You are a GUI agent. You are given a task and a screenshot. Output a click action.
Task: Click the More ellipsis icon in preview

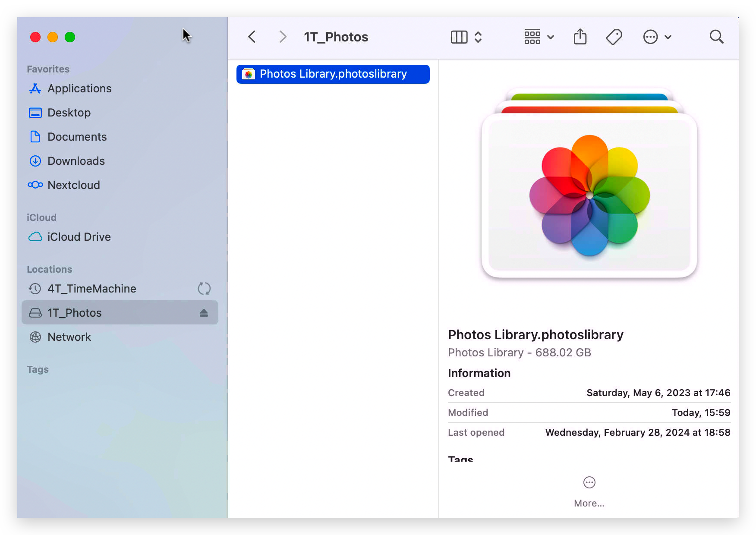[x=589, y=483]
